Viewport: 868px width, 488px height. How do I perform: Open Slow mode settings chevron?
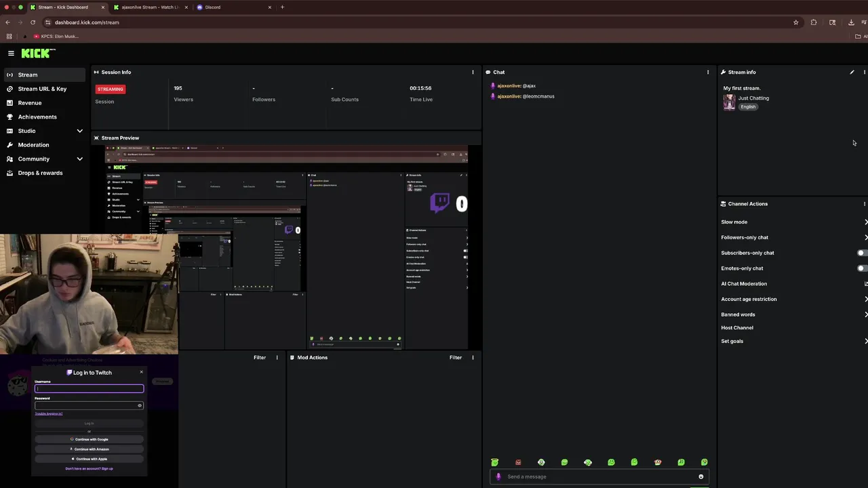coord(866,222)
